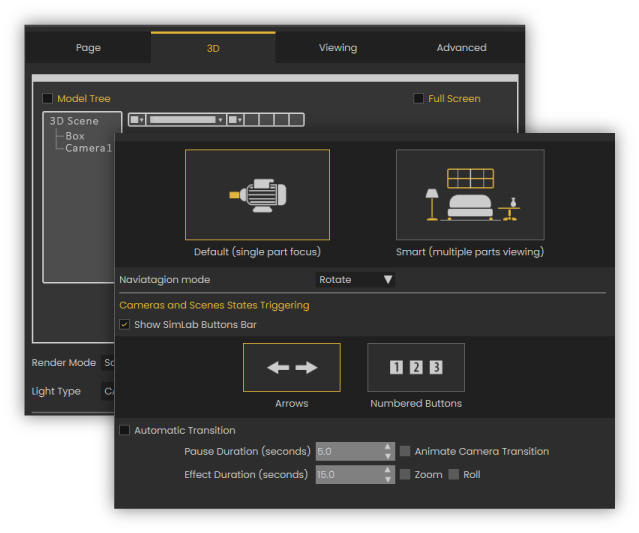Choose the Arrows button bar style
Screen dimensions: 639x533
[x=291, y=367]
